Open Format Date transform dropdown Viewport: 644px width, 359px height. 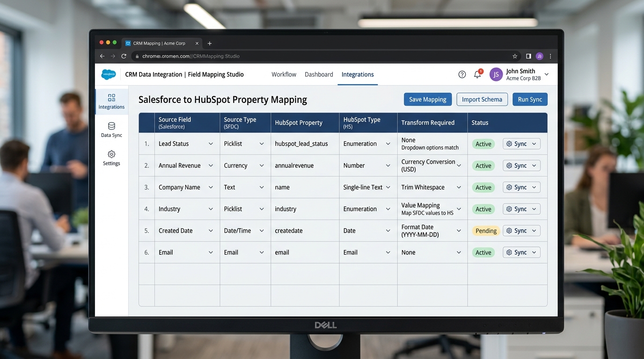click(459, 230)
